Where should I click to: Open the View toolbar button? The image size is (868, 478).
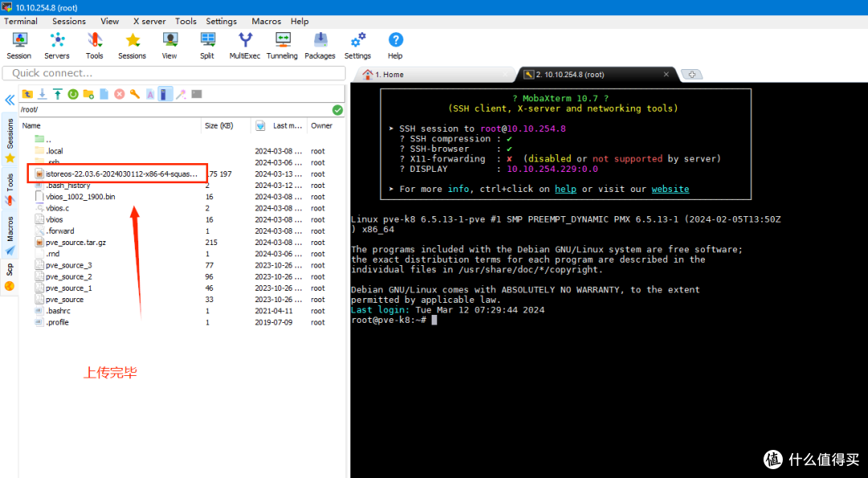[x=170, y=46]
